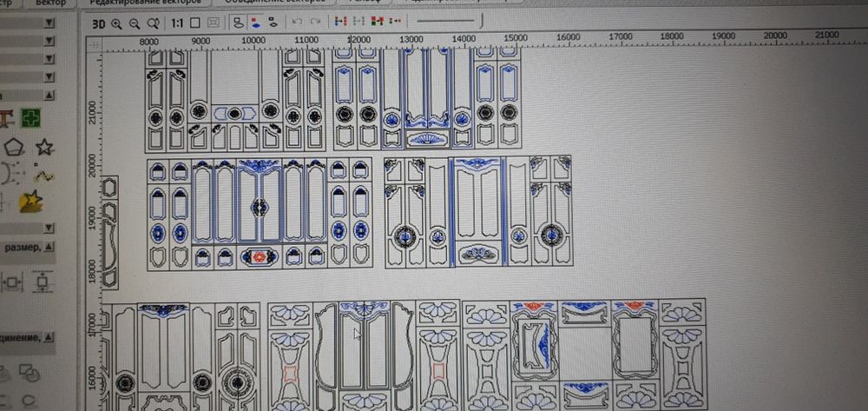
Task: Collapse the 'размер,' panel
Action: pyautogui.click(x=49, y=247)
